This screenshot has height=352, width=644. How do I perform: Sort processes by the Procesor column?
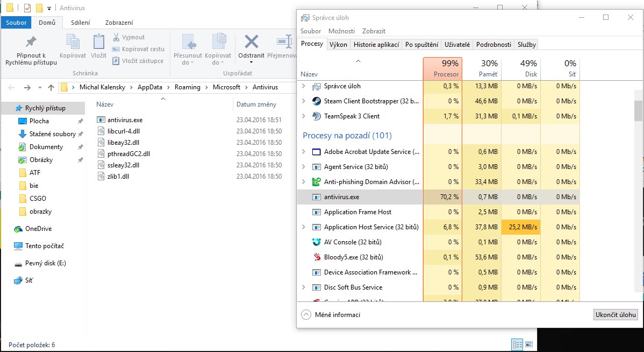[x=442, y=68]
